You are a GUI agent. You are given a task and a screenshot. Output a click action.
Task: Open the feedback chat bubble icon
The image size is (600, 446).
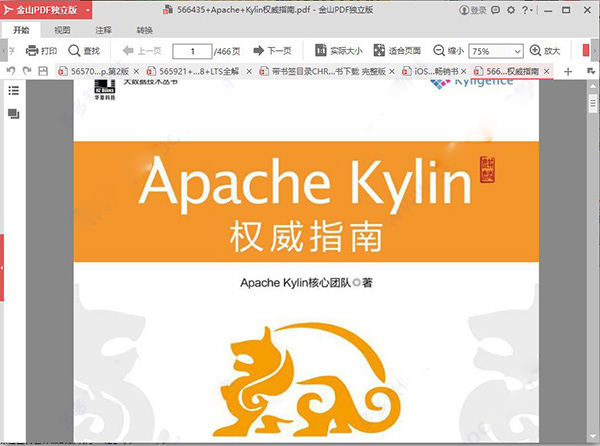pos(496,10)
